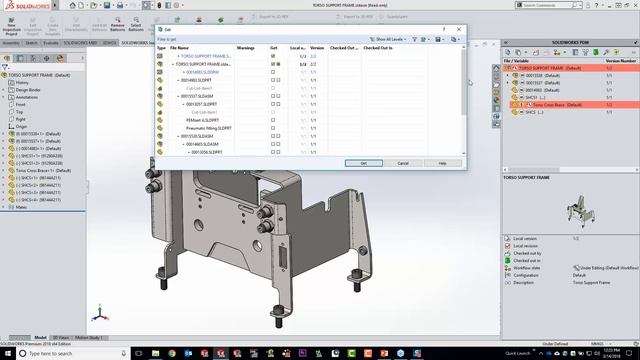Open the SolidWorks menu flyout arrow beside logo
Viewport: 640px width, 360px height.
point(55,5)
